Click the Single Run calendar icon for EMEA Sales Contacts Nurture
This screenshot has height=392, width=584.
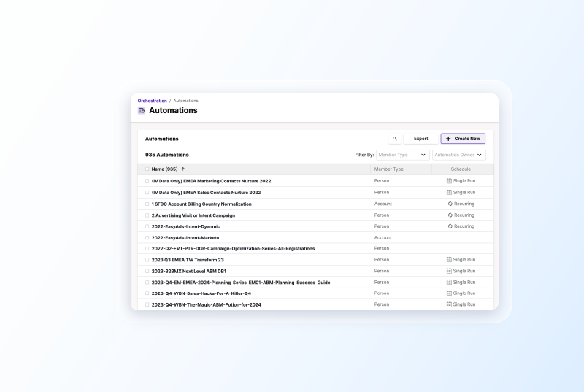click(x=449, y=193)
